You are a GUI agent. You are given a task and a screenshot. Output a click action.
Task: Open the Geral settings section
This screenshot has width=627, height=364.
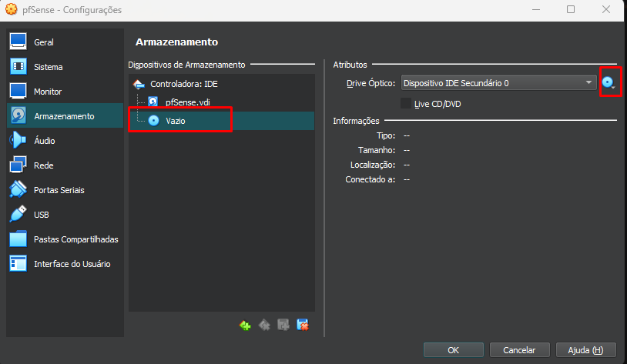point(65,42)
